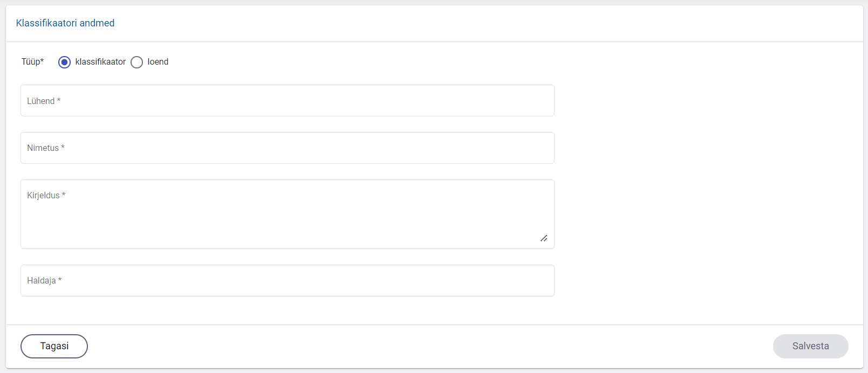Image resolution: width=868 pixels, height=373 pixels.
Task: Click the Salvesta button
Action: [x=810, y=346]
